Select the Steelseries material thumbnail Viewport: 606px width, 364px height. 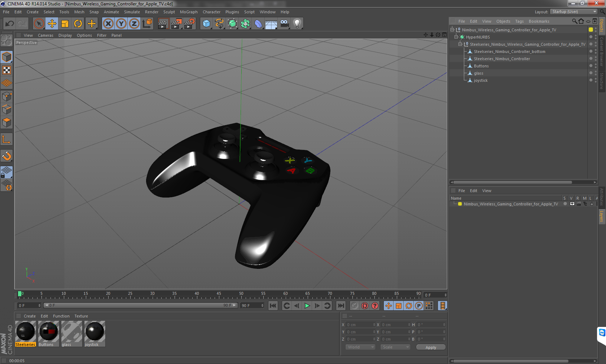click(25, 332)
